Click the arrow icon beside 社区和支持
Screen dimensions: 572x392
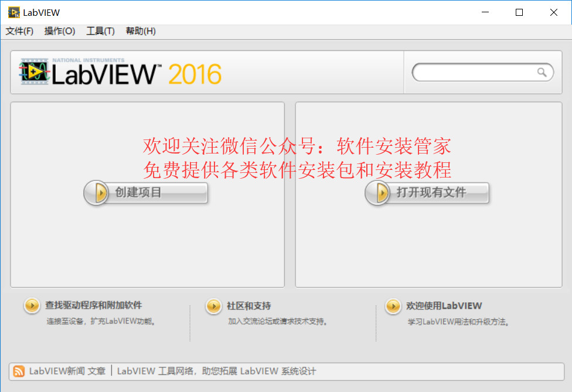click(213, 305)
